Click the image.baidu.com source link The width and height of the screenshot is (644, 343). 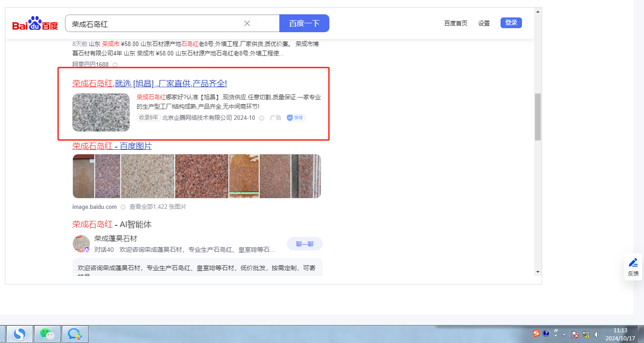pyautogui.click(x=94, y=207)
